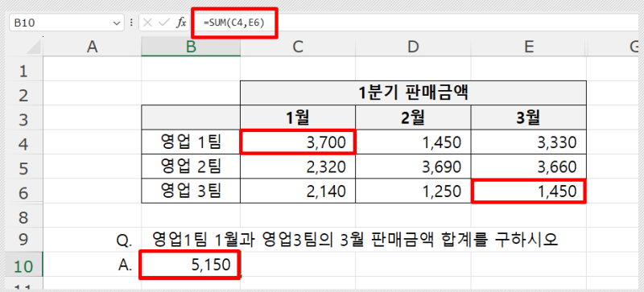
Task: Click cell C5 with value 2,320
Action: 298,167
